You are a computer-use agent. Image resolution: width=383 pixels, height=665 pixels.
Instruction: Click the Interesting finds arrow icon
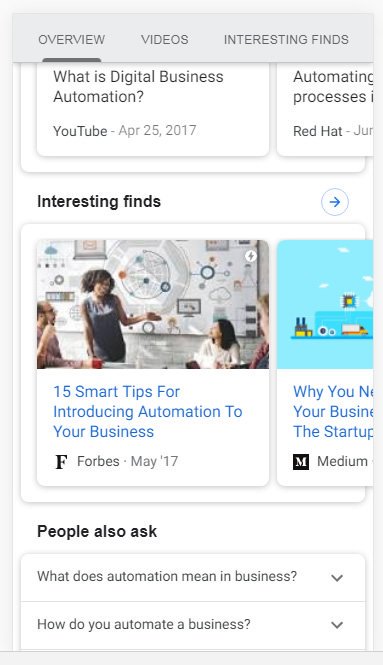pos(335,202)
